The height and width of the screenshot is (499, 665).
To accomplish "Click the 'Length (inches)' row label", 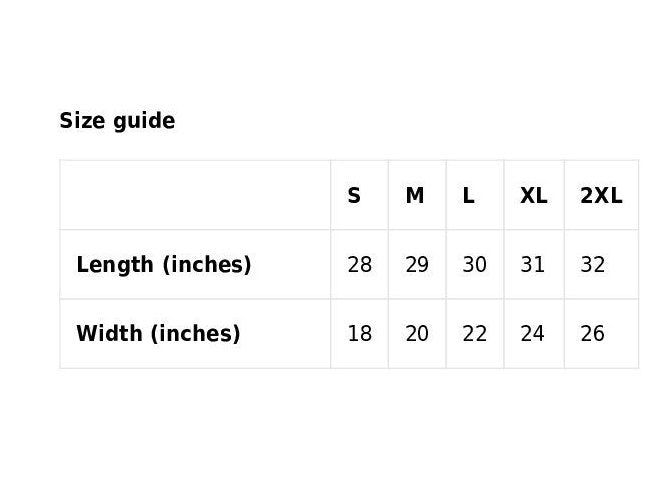I will click(163, 265).
